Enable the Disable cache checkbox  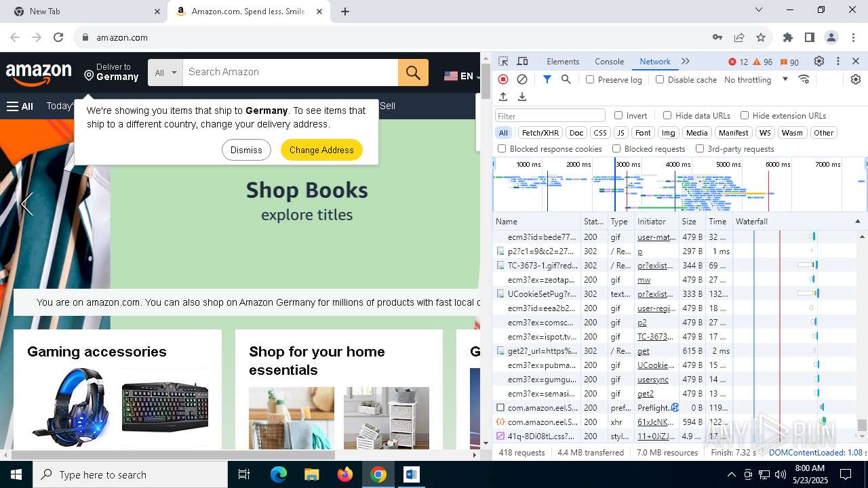click(x=660, y=79)
